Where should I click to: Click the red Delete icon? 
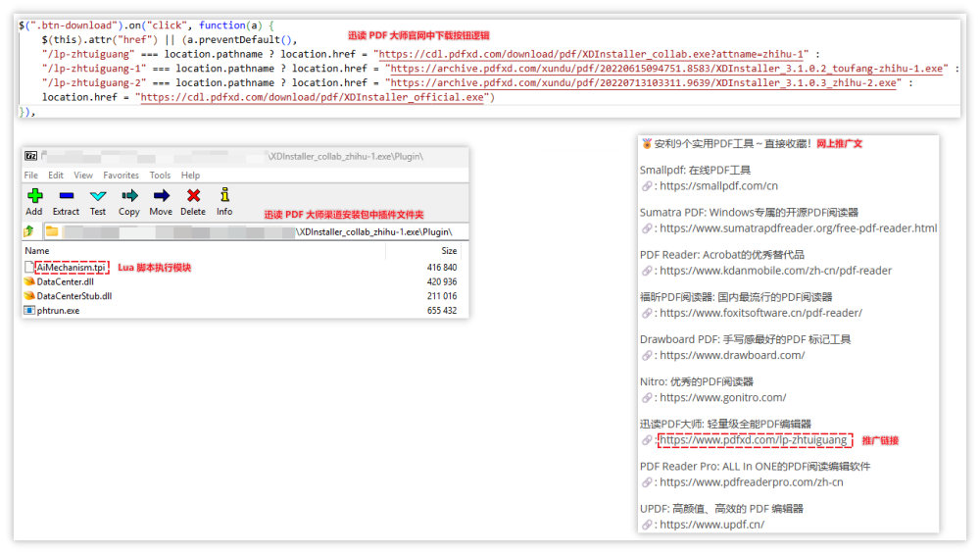194,196
